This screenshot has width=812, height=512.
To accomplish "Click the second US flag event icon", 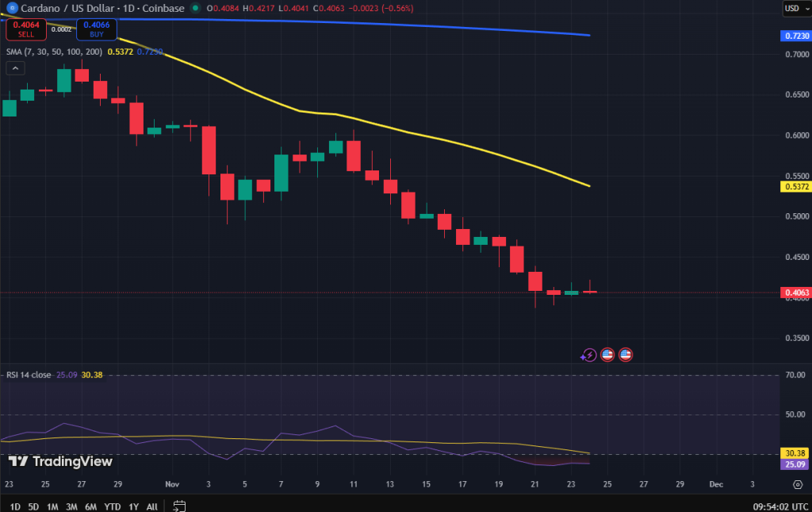I will coord(626,355).
